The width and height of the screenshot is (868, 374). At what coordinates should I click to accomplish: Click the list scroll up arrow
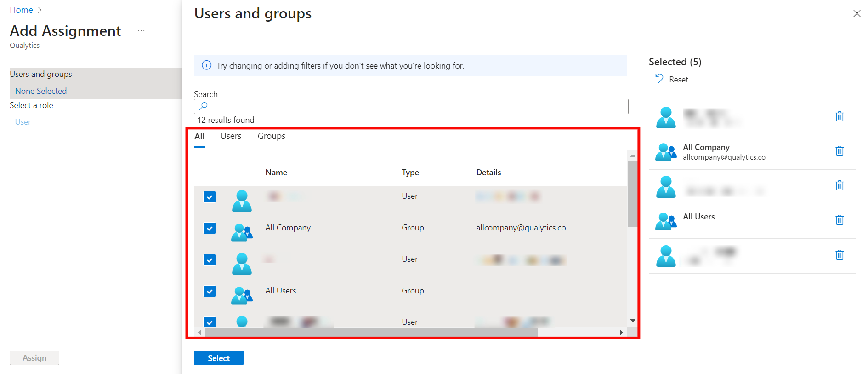(633, 155)
